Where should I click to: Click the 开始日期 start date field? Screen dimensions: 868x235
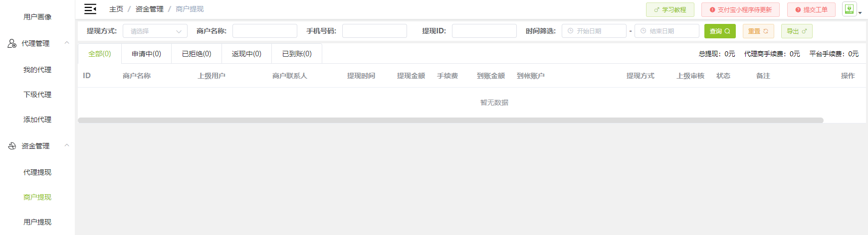coord(594,31)
